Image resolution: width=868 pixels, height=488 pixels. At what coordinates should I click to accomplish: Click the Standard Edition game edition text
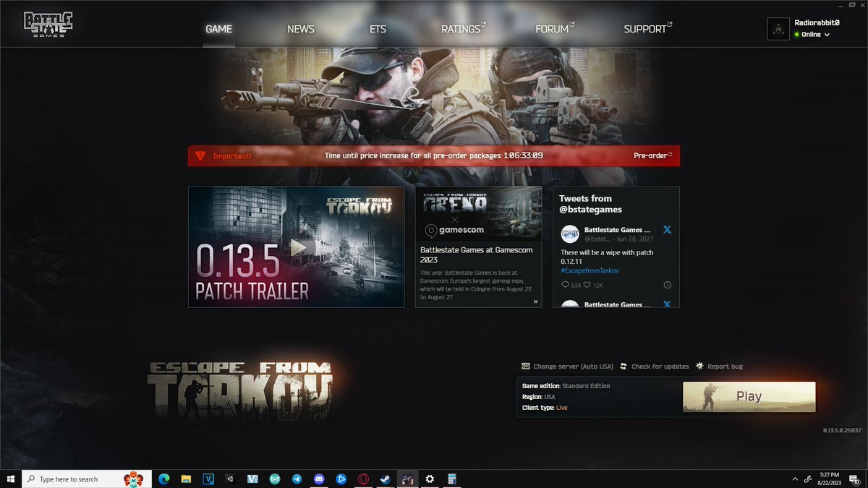tap(586, 386)
